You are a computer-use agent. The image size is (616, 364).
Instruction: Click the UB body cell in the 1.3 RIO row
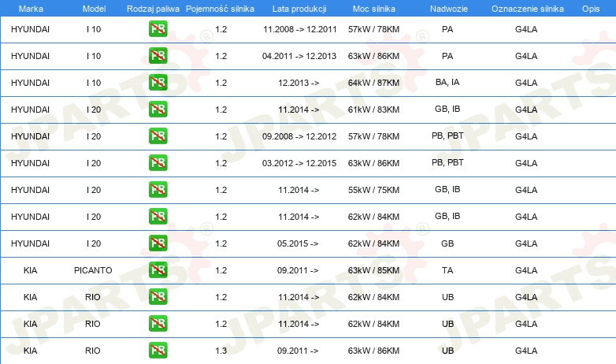[x=447, y=351]
